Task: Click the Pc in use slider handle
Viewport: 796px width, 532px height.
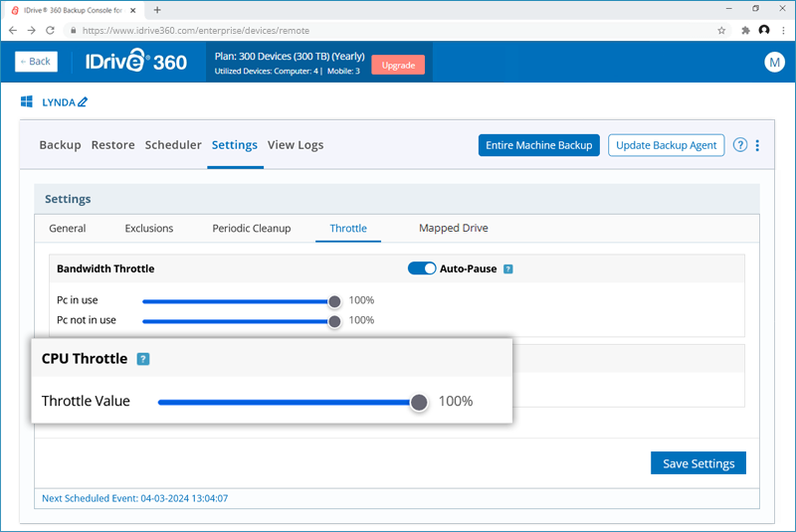Action: point(334,301)
